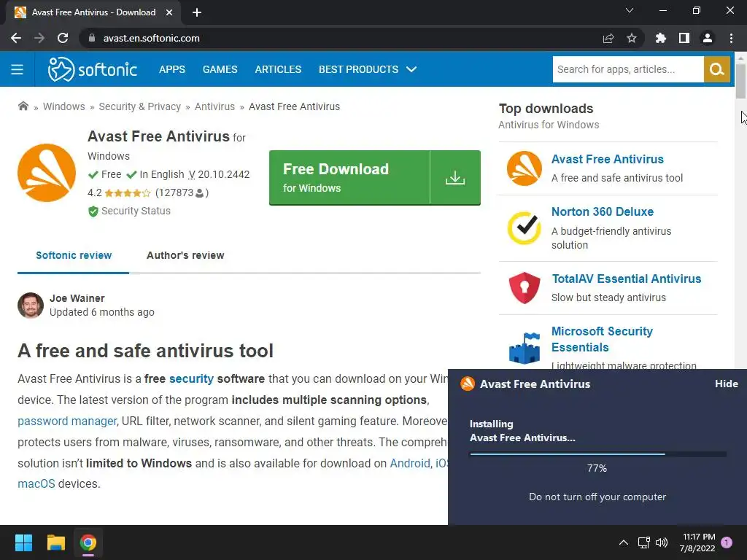This screenshot has width=747, height=560.
Task: Toggle the Chrome side panel icon
Action: 684,38
